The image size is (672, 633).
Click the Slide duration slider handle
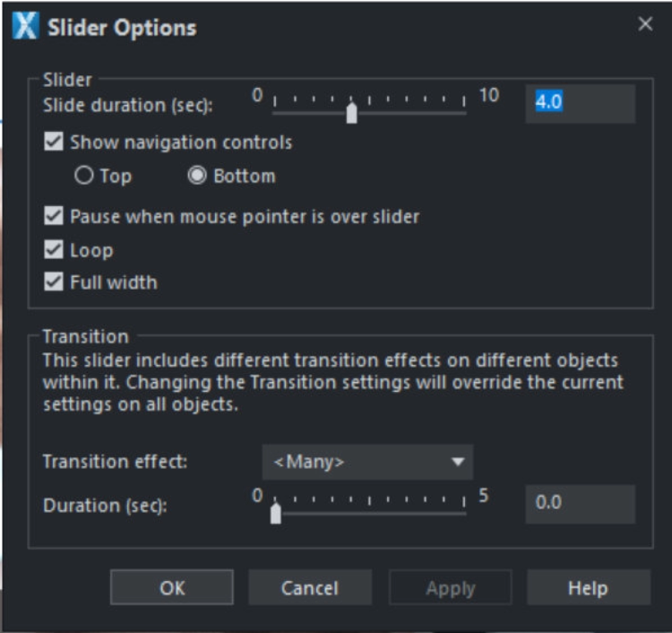(351, 112)
